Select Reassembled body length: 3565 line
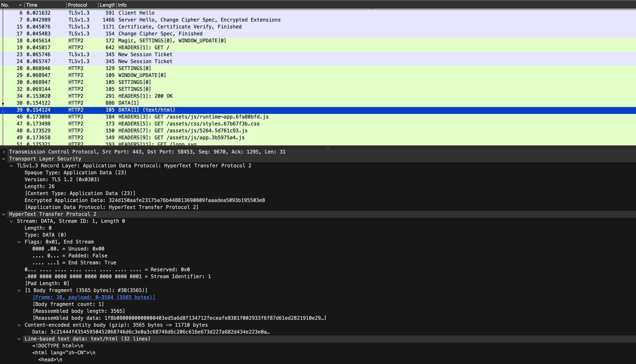636x364 pixels. pyautogui.click(x=79, y=311)
